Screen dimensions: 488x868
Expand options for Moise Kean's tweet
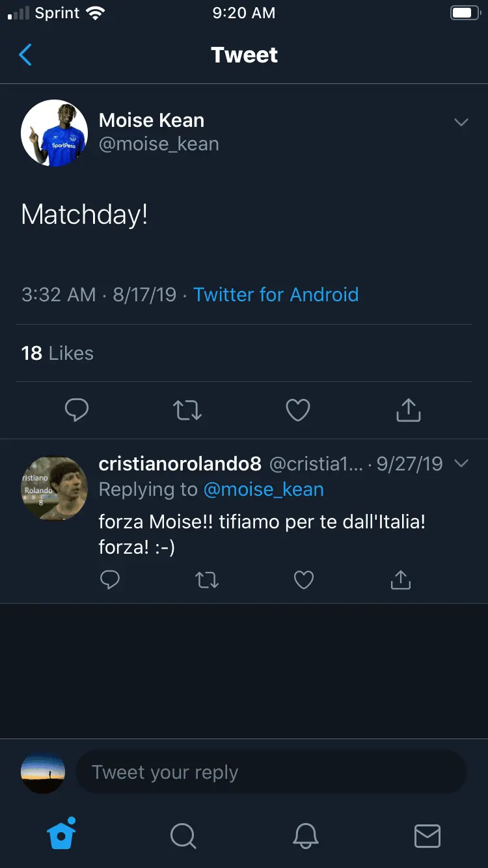(461, 122)
